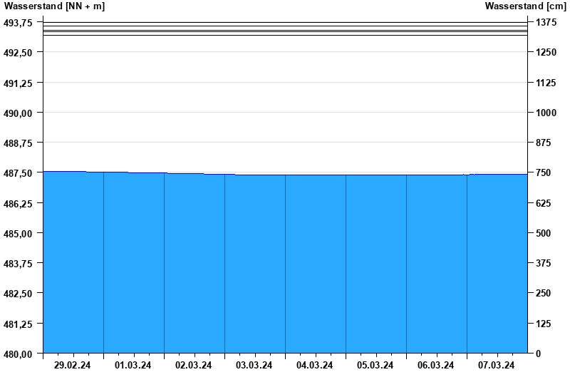Pick the 03.03.24 date label
The width and height of the screenshot is (570, 392).
click(254, 366)
